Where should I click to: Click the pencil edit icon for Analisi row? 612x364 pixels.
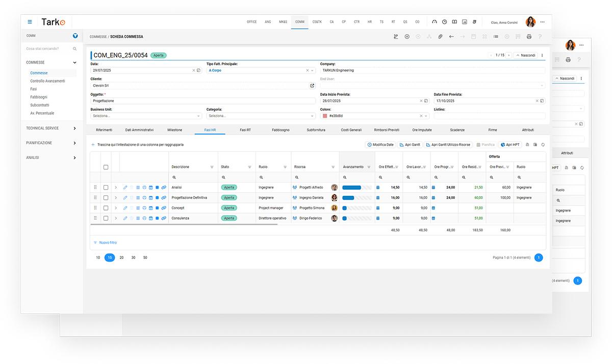(125, 188)
